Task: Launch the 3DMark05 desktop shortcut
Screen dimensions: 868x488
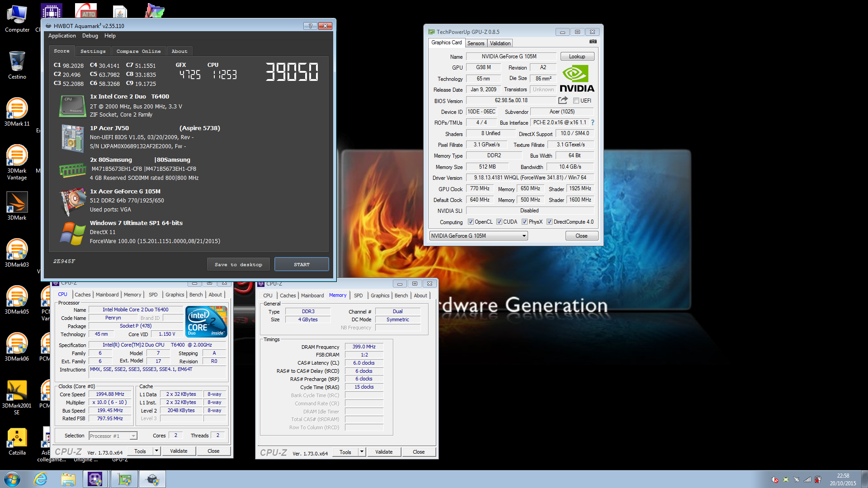Action: point(17,300)
